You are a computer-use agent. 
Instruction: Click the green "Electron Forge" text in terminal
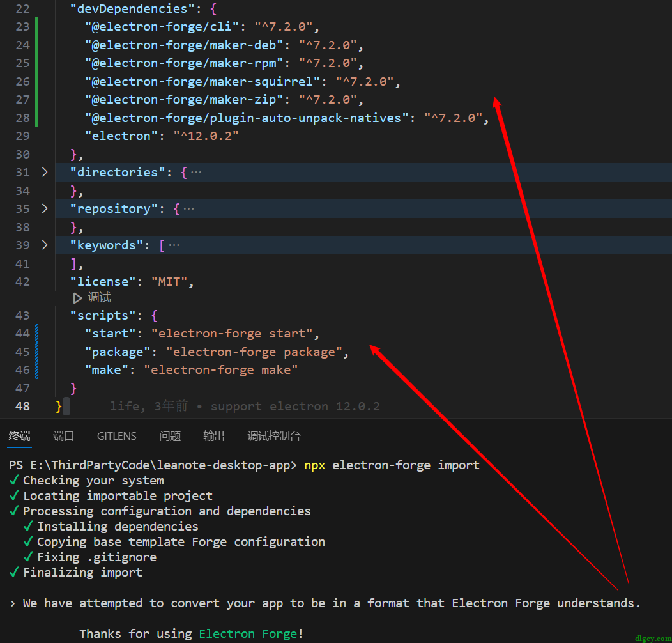click(248, 634)
